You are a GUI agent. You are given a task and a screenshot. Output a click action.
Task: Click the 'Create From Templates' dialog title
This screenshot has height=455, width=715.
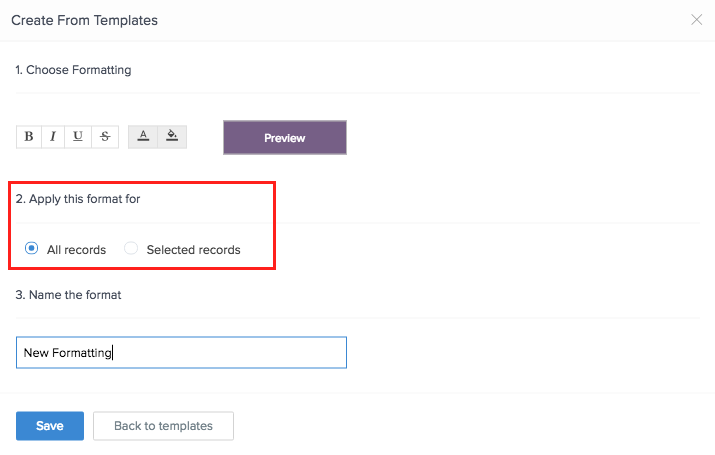point(84,20)
